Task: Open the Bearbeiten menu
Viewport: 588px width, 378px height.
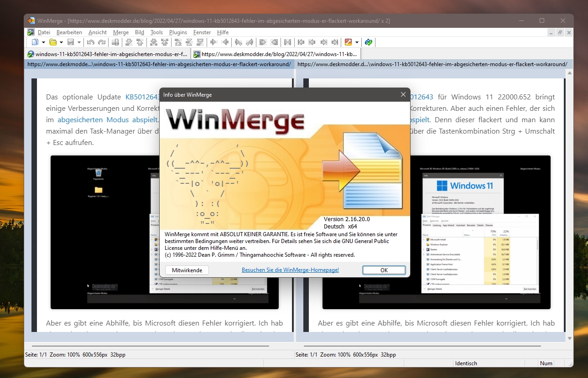Action: tap(69, 32)
